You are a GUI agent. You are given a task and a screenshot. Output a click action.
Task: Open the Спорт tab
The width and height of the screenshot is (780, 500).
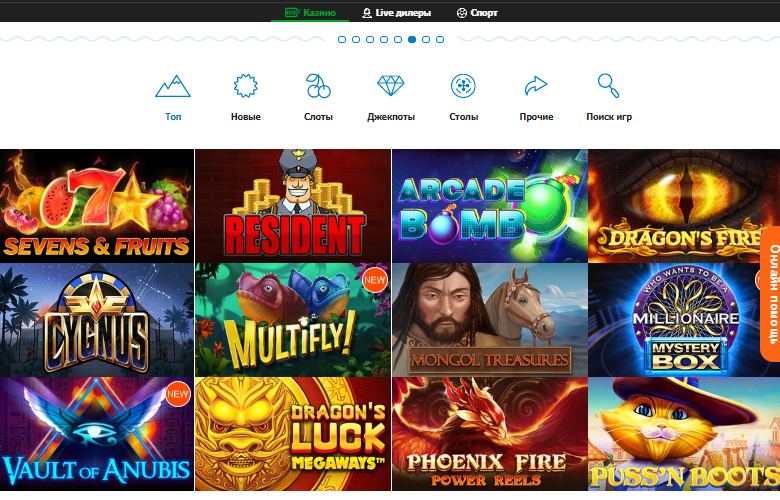(x=477, y=12)
